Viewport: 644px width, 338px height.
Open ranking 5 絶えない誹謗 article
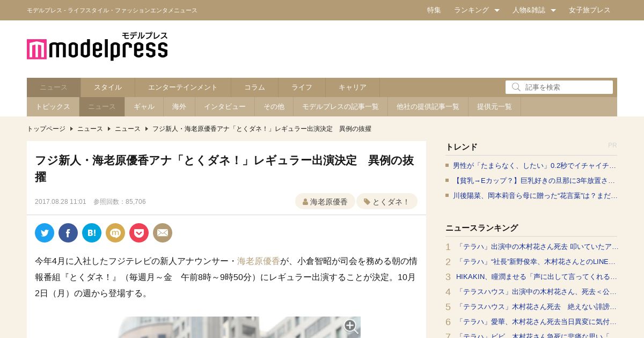pyautogui.click(x=537, y=307)
